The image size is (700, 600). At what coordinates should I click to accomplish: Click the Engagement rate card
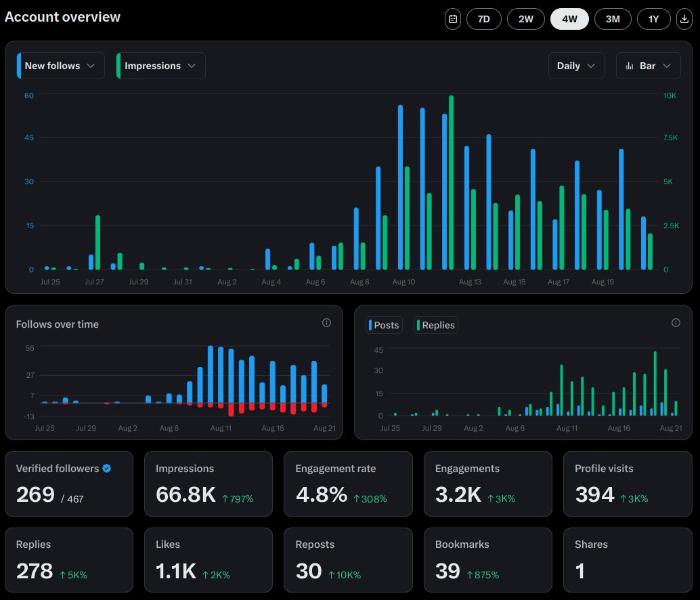coord(348,484)
